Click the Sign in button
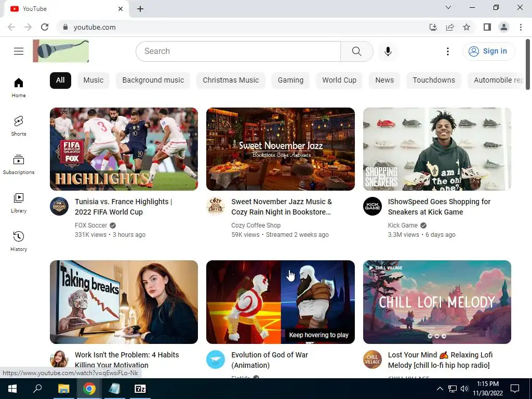Screen dimensions: 532x399 pyautogui.click(x=488, y=51)
